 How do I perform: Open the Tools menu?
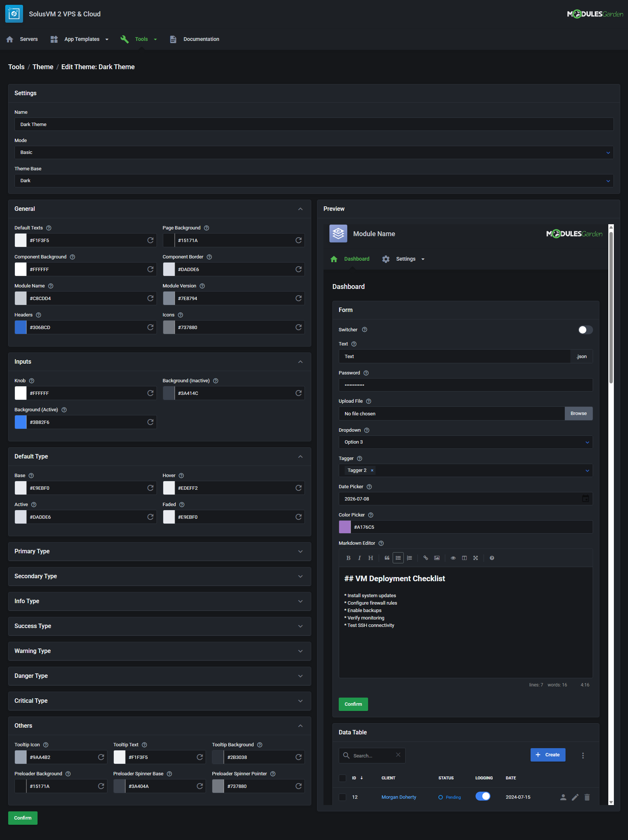tap(139, 39)
